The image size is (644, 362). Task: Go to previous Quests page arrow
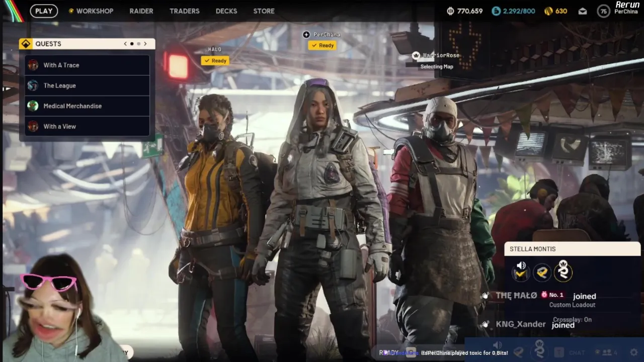click(125, 44)
